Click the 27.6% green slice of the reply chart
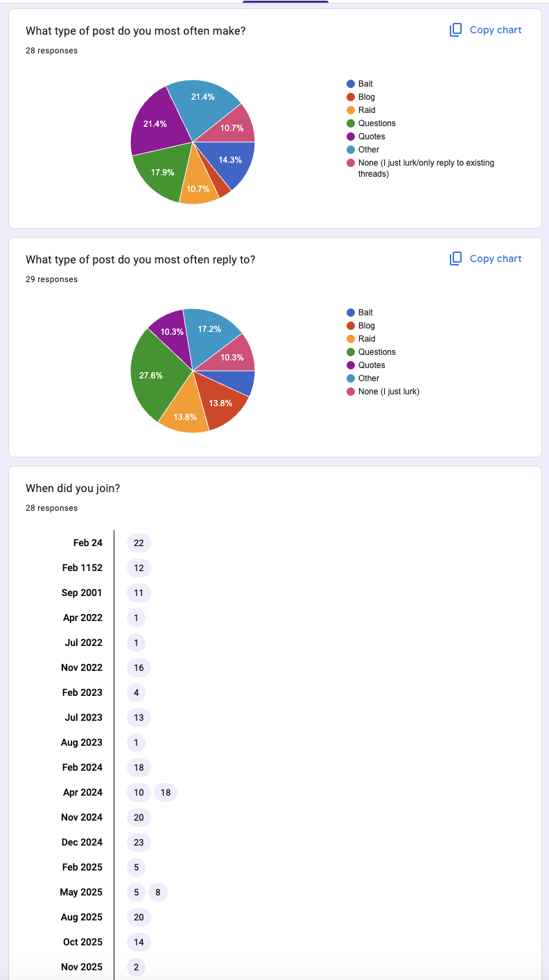This screenshot has width=549, height=980. click(152, 376)
